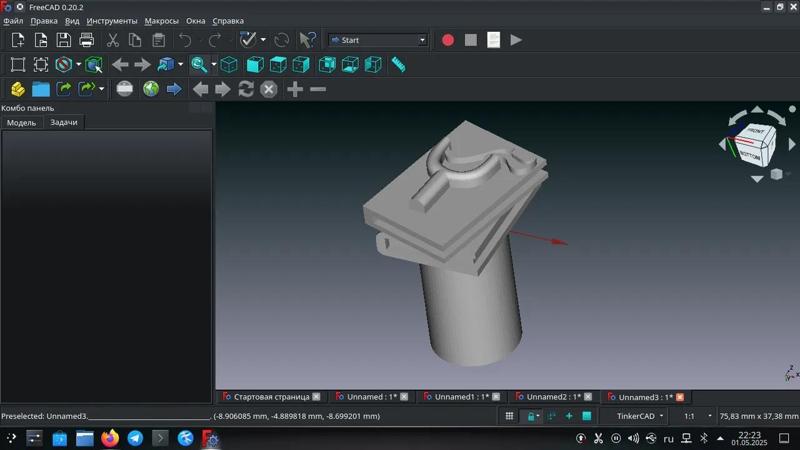Image resolution: width=800 pixels, height=450 pixels.
Task: Fit all content in view
Action: point(18,65)
